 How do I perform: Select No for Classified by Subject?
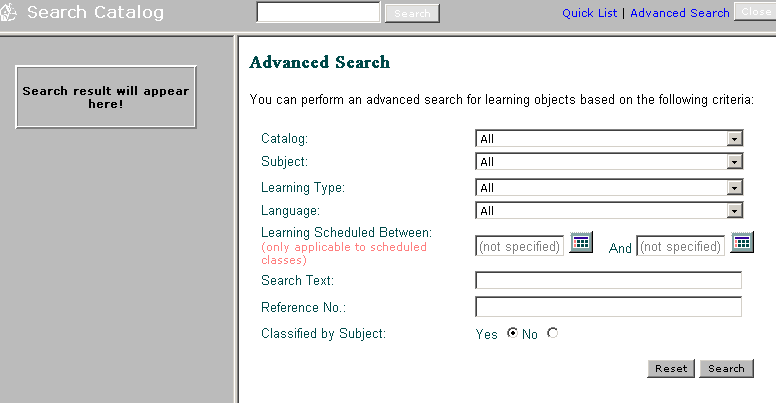(x=553, y=334)
